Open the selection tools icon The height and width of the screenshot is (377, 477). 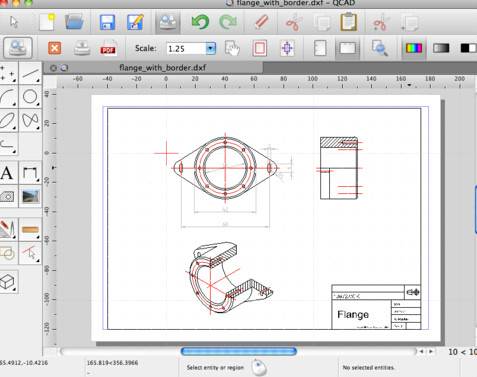click(30, 253)
